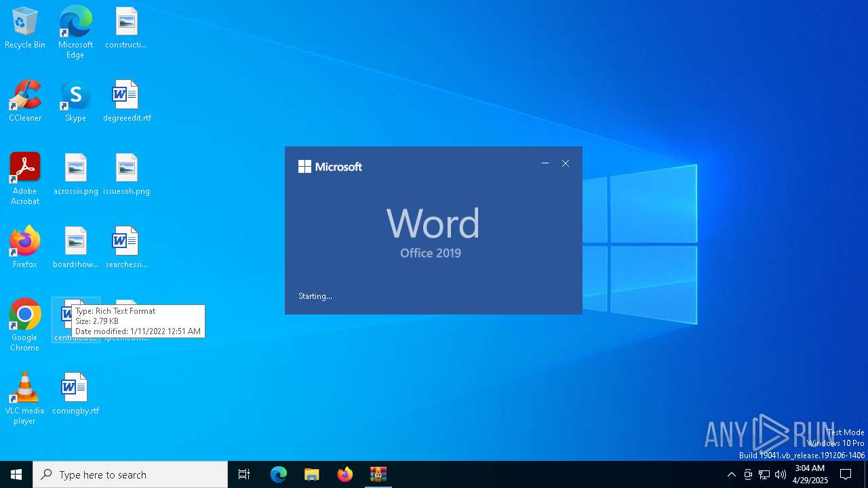
Task: Select the boardshow... image file icon
Action: point(76,248)
